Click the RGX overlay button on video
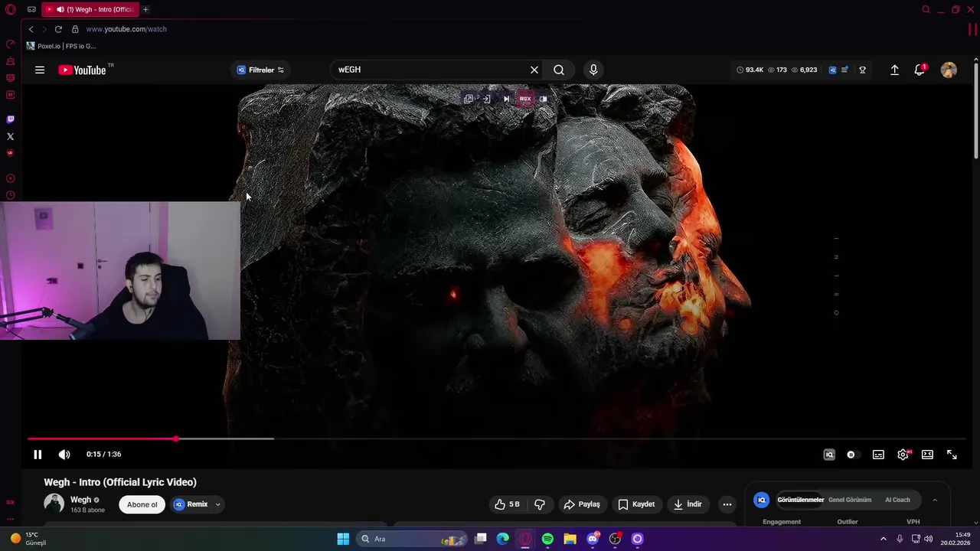This screenshot has width=980, height=551. pos(525,99)
